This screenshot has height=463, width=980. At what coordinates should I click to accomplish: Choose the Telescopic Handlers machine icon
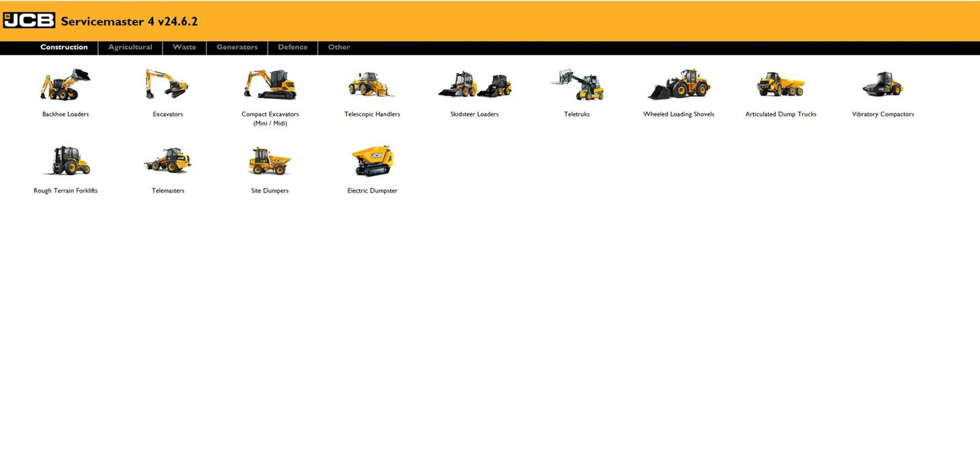(x=372, y=85)
